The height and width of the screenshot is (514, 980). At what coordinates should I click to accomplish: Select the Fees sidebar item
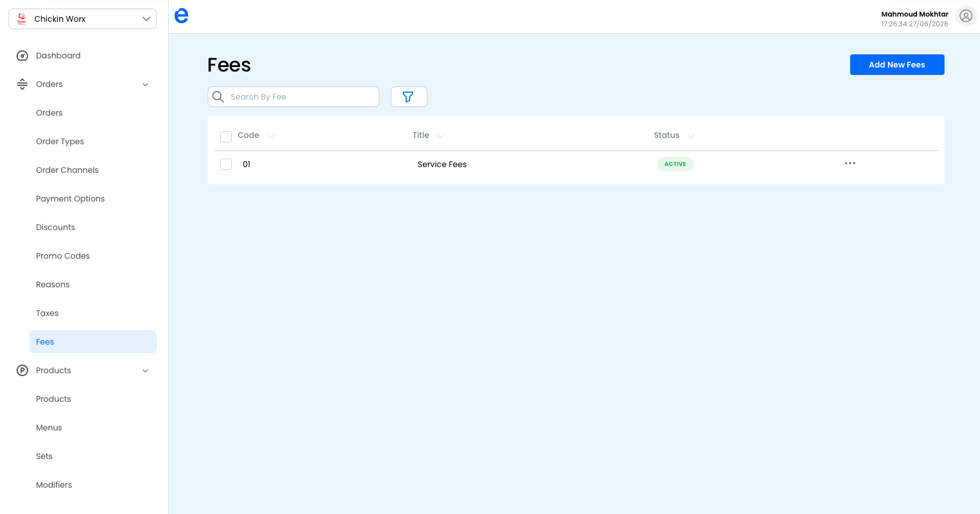(x=93, y=342)
